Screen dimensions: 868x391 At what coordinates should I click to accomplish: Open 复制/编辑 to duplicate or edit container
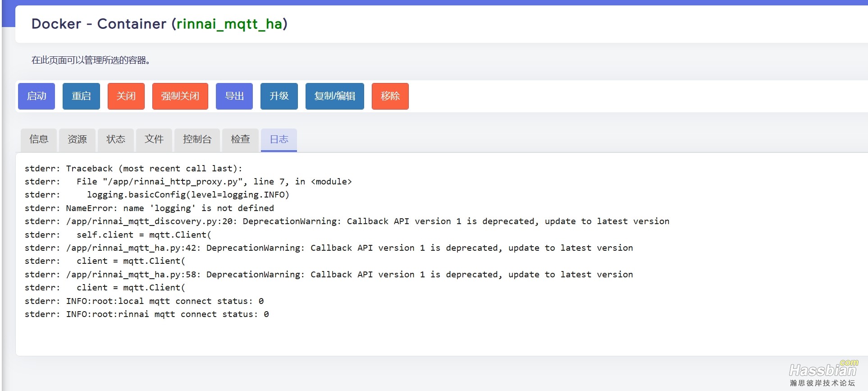335,96
